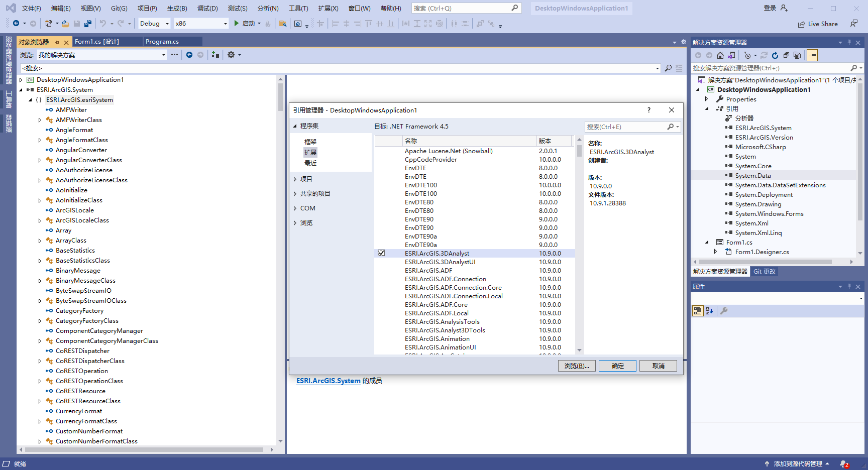Click the 浏览(B)... button
This screenshot has width=868, height=470.
click(577, 366)
